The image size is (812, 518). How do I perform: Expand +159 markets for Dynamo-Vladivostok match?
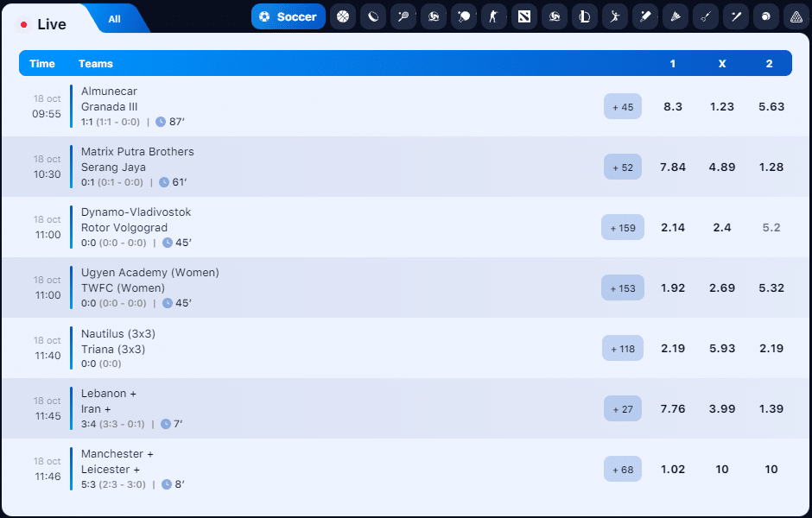623,228
